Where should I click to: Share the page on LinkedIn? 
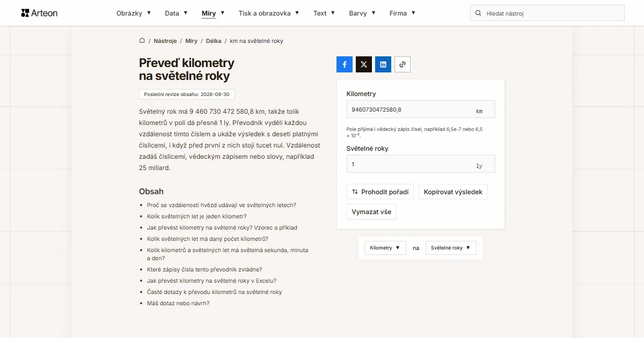[383, 64]
